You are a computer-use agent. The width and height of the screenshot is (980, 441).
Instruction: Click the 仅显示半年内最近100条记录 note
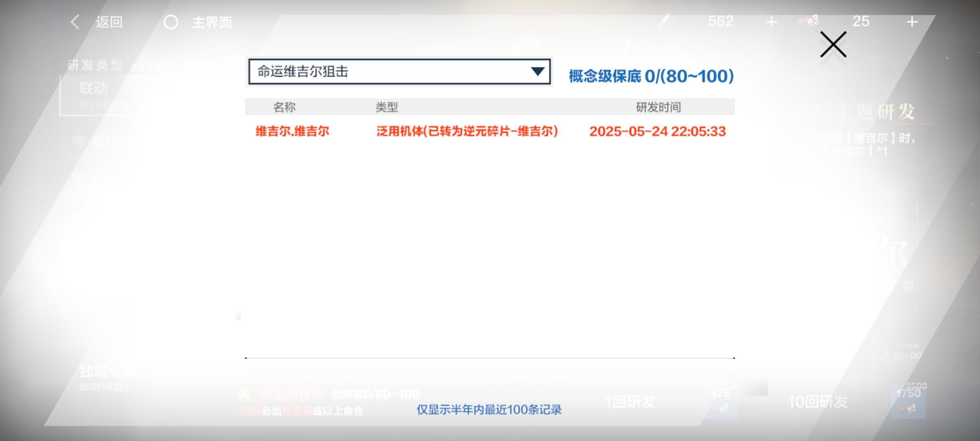click(x=489, y=410)
